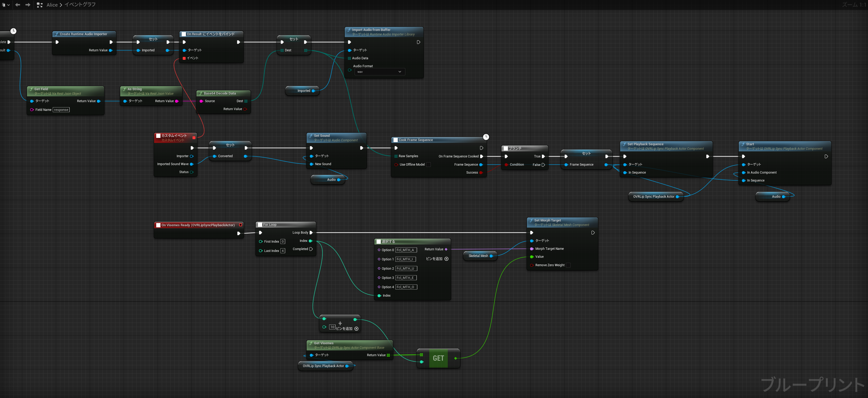Select the For Loop node title

[270, 225]
